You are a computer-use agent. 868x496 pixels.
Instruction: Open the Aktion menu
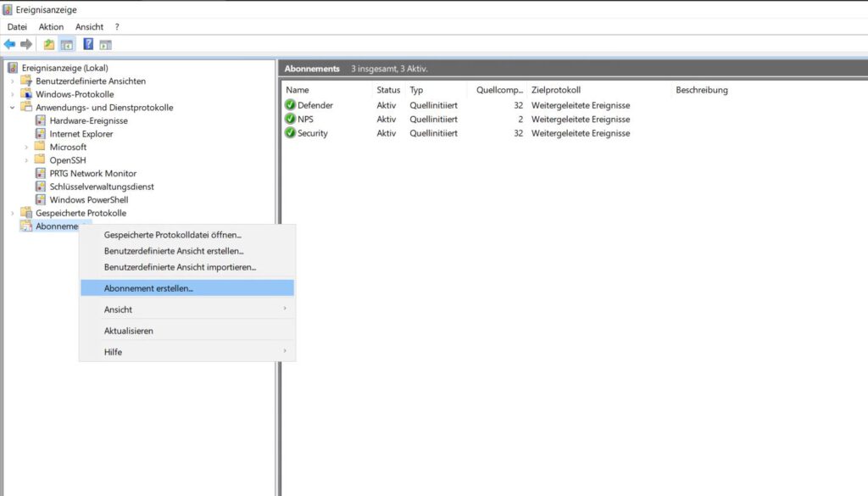(51, 26)
